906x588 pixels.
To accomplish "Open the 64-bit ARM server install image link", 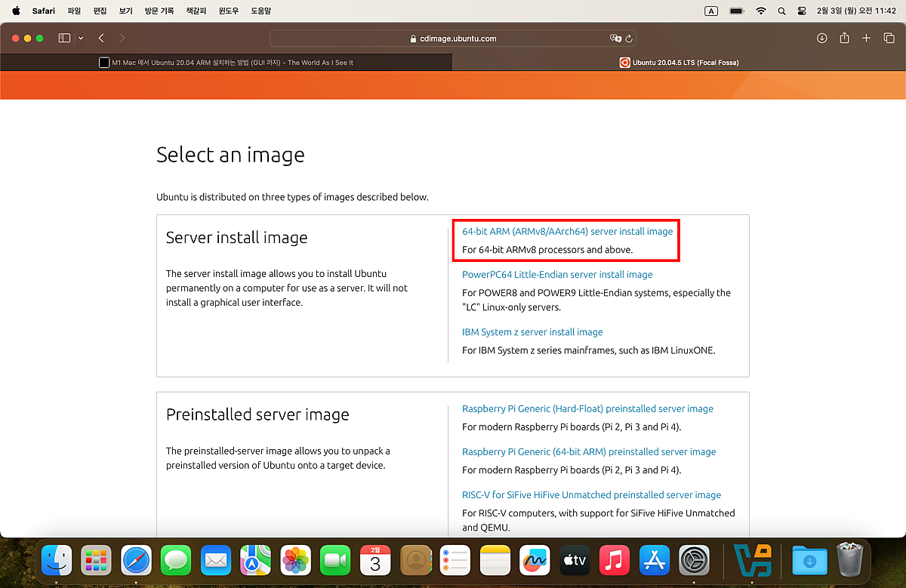I will click(x=567, y=232).
